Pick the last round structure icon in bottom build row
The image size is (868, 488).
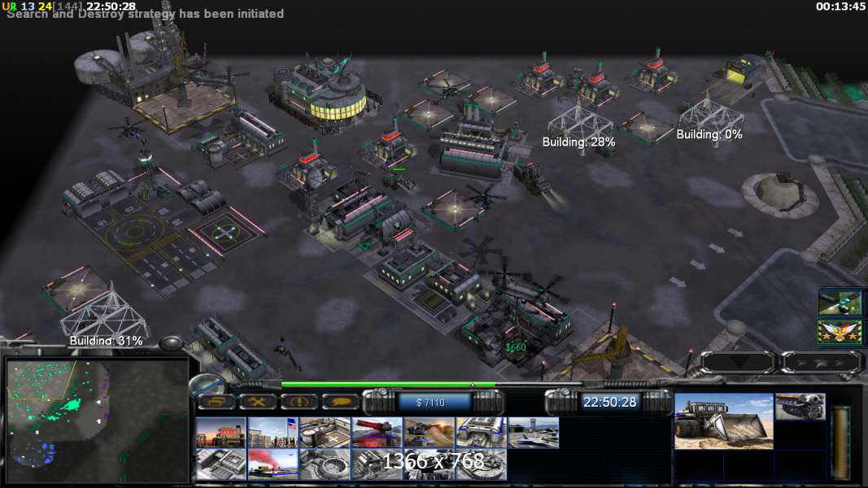[x=481, y=464]
